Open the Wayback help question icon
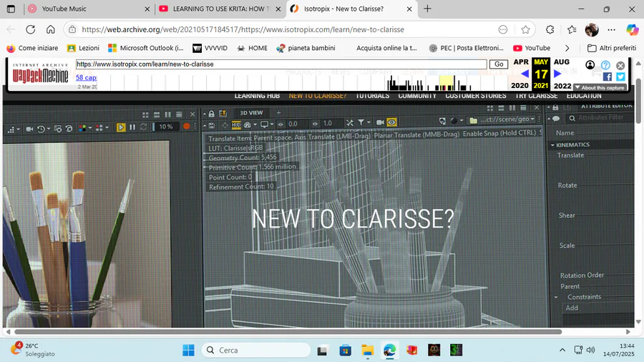The height and width of the screenshot is (362, 644). pyautogui.click(x=605, y=65)
